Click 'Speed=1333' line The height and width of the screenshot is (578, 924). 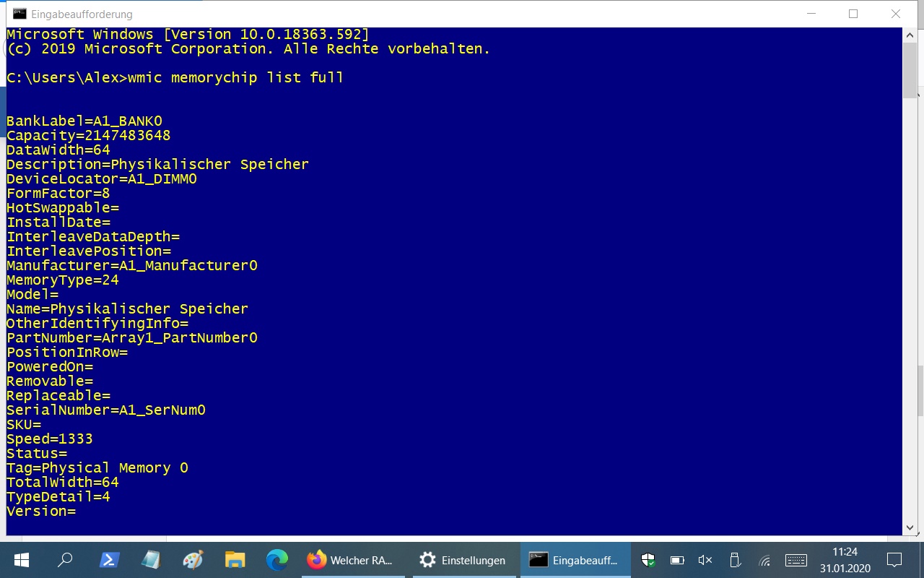point(50,439)
